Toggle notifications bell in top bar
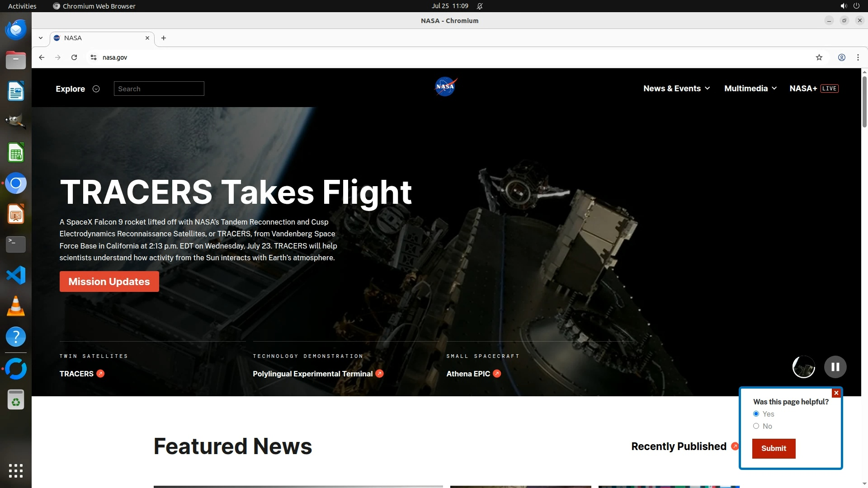This screenshot has width=868, height=488. pos(480,6)
